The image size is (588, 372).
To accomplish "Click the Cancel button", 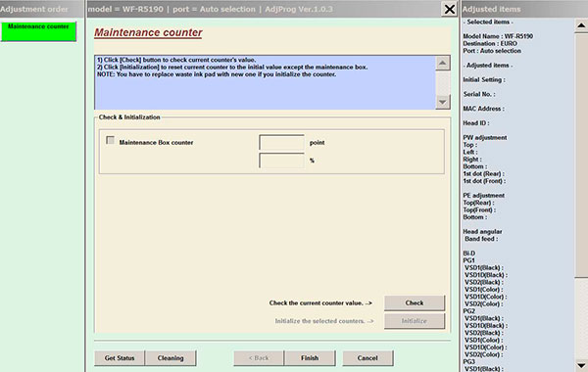I will 367,357.
